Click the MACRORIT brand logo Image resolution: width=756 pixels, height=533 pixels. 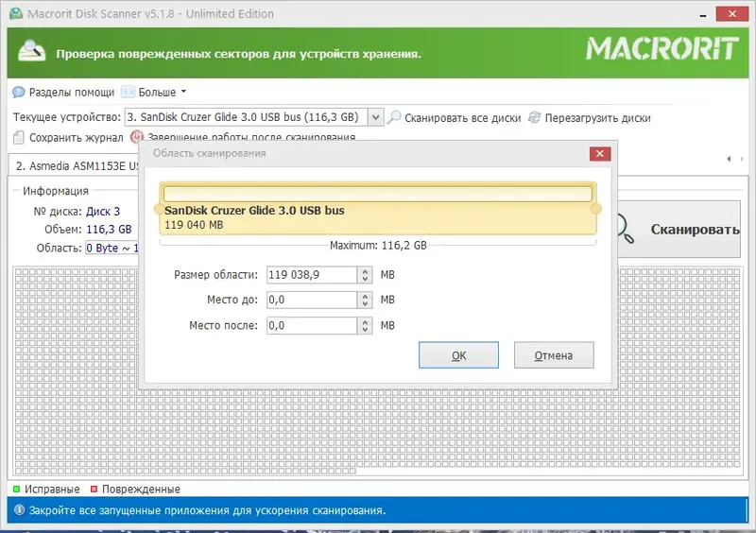coord(661,49)
